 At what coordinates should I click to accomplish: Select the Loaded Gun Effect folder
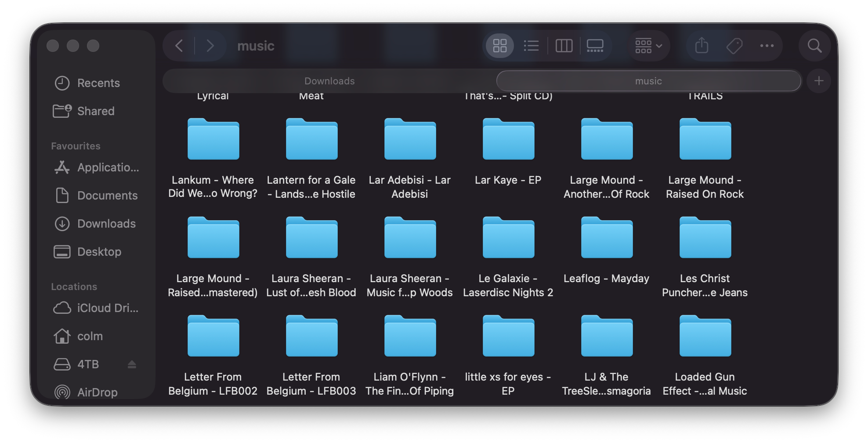coord(705,336)
